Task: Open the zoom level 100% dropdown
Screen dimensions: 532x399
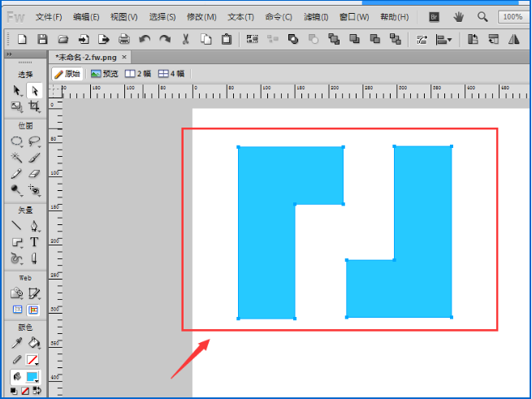Action: click(511, 16)
